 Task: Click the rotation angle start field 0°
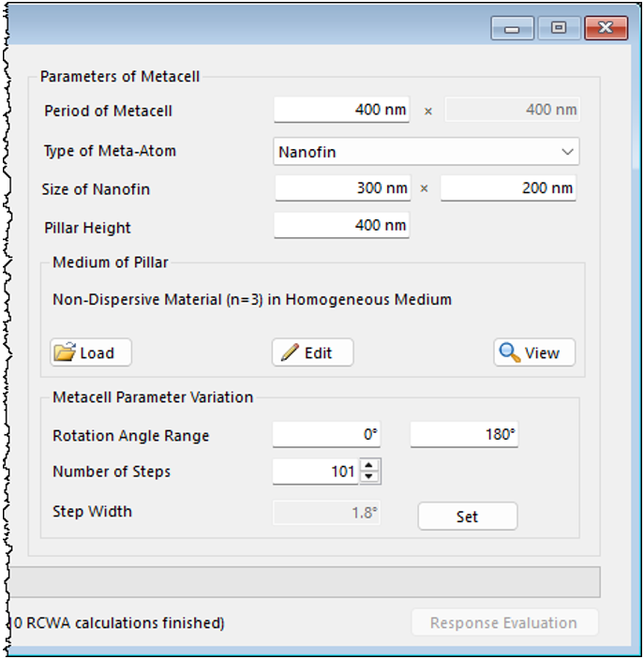(327, 435)
